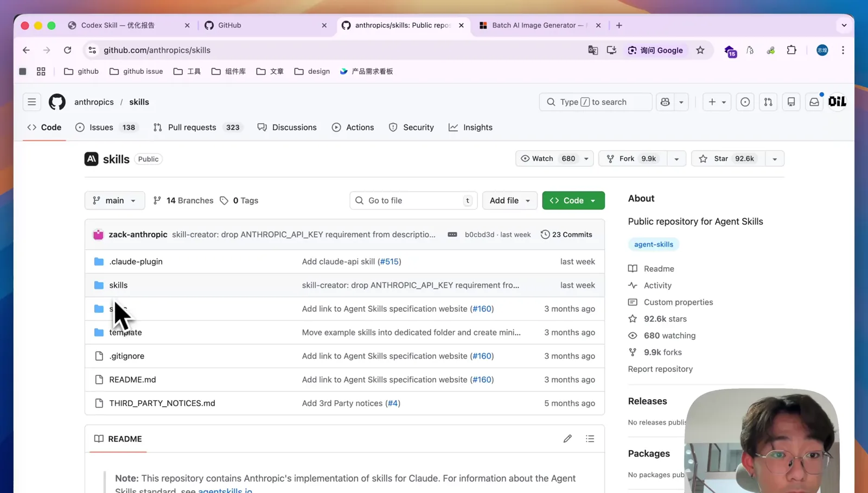
Task: Click the browser address bar URL
Action: click(x=157, y=50)
